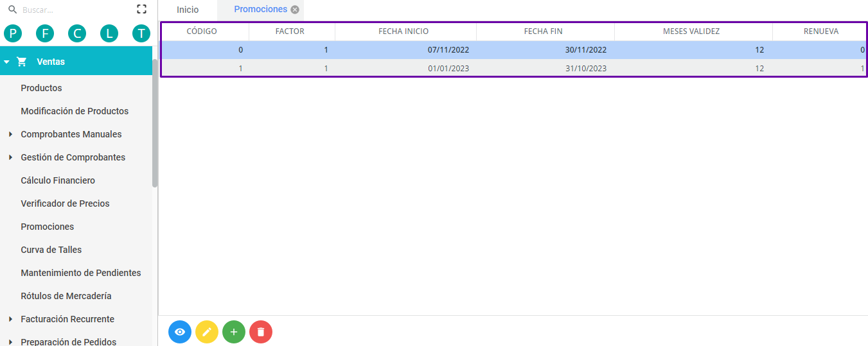Close the Promociones tab
The image size is (868, 346).
(x=295, y=10)
